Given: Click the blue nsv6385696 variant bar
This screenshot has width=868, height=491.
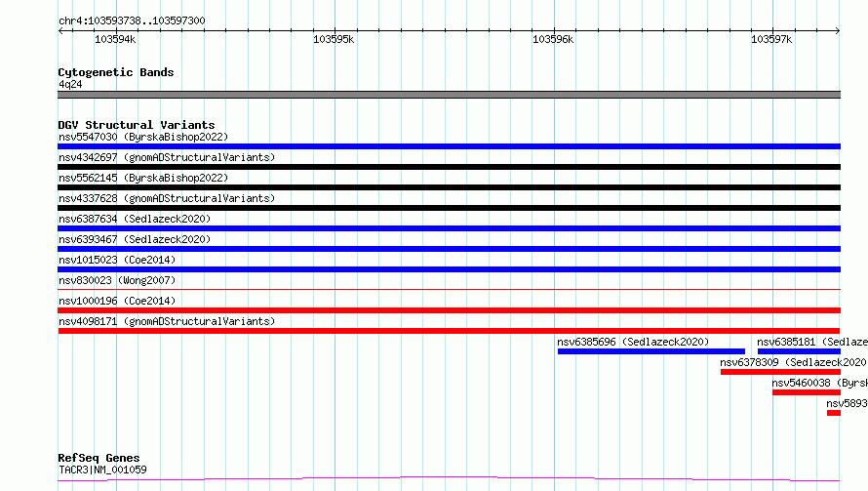Looking at the screenshot, I should (651, 351).
